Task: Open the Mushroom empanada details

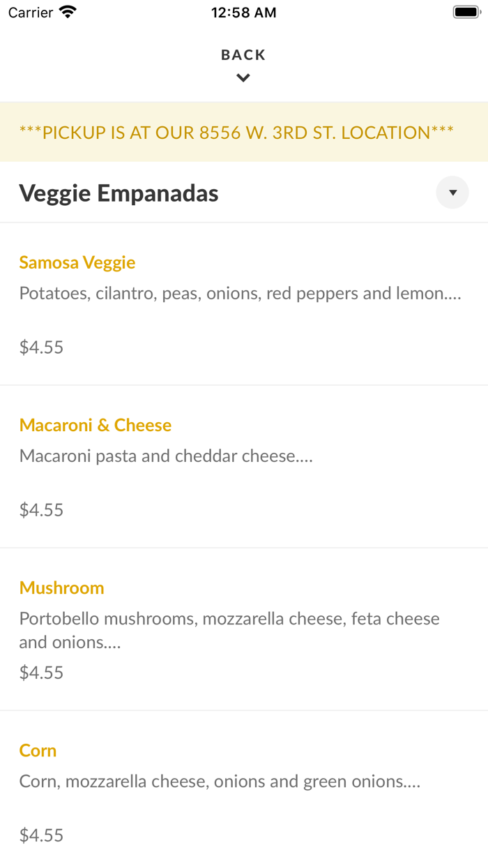Action: tap(61, 588)
